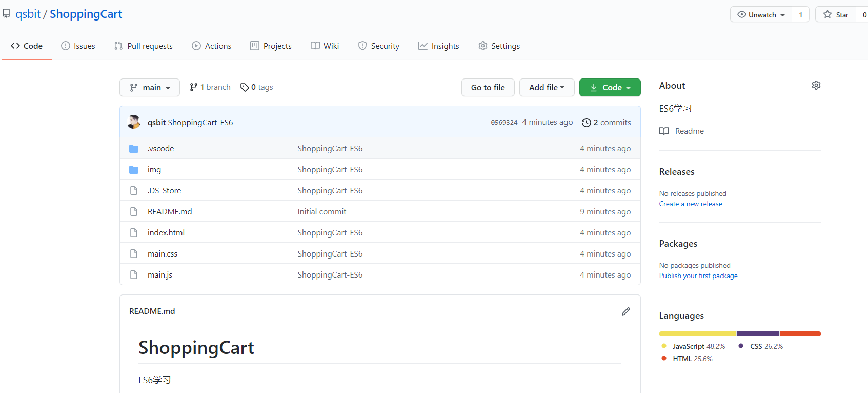Click the commits history clock icon
This screenshot has width=868, height=393.
[587, 123]
